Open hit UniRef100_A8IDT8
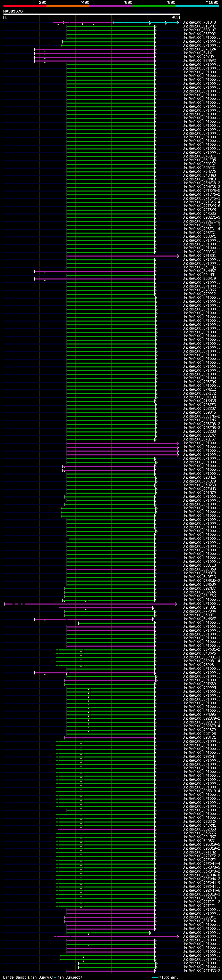 point(199,23)
